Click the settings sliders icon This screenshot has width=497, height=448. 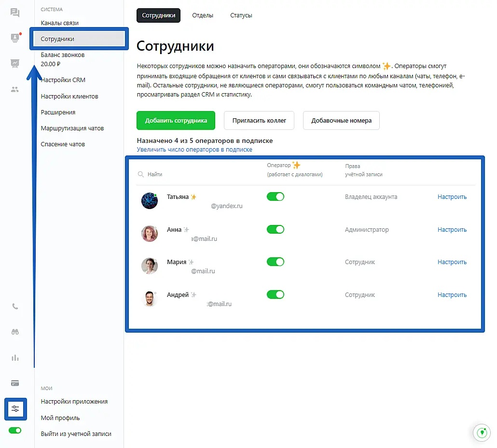pyautogui.click(x=15, y=409)
